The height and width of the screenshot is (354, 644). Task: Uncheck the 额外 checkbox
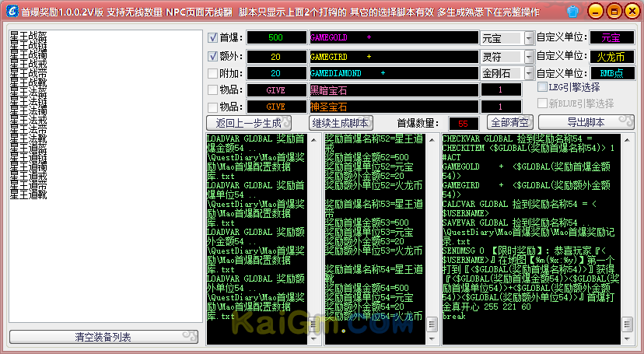click(x=212, y=56)
